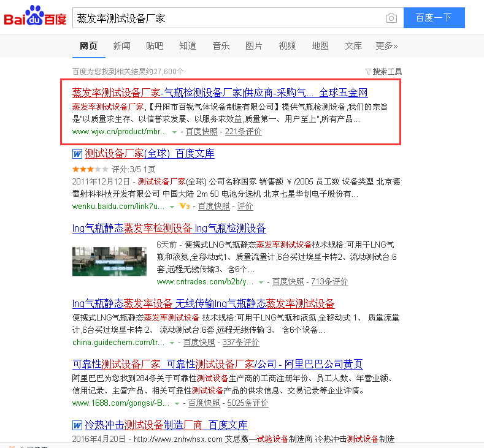Open lng气瓶静态蒸发率设备 无线传输 result title
Screen dimensions: 484x448
coord(204,304)
